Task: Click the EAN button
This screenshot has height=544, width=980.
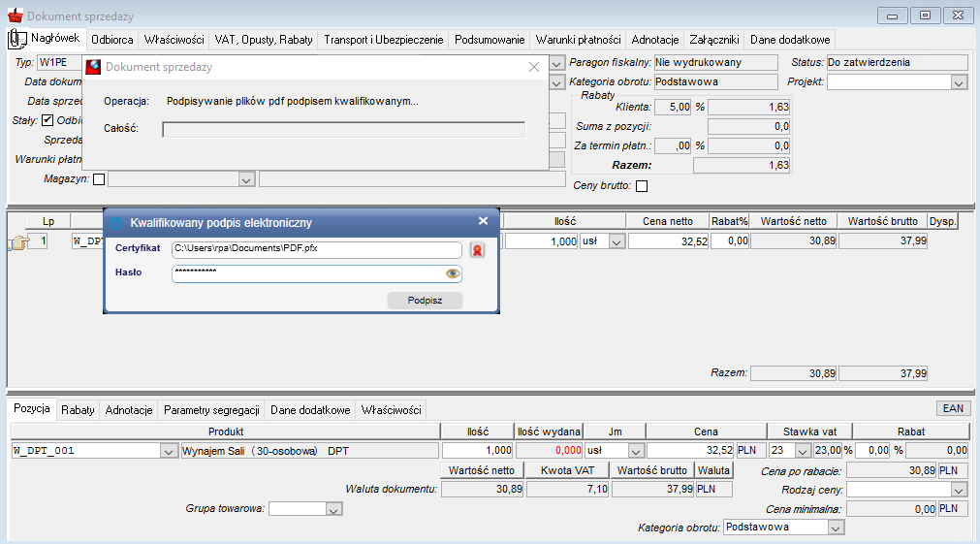Action: point(953,408)
